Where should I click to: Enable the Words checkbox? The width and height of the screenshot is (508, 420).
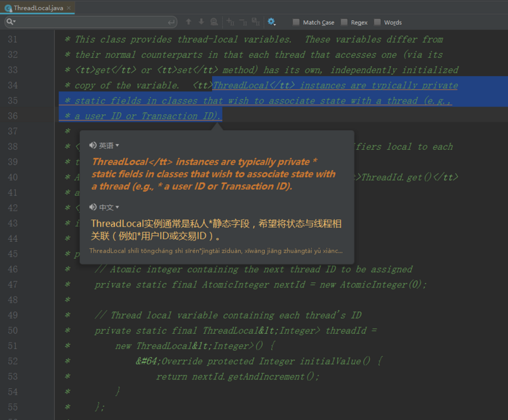click(377, 22)
